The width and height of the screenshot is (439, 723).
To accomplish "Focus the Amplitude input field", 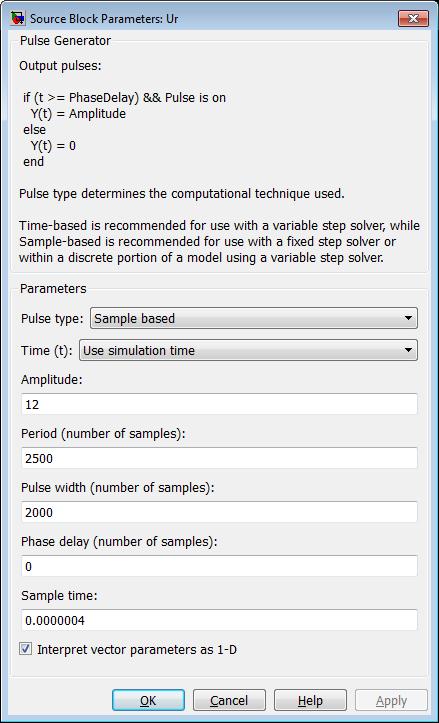I will [x=220, y=404].
